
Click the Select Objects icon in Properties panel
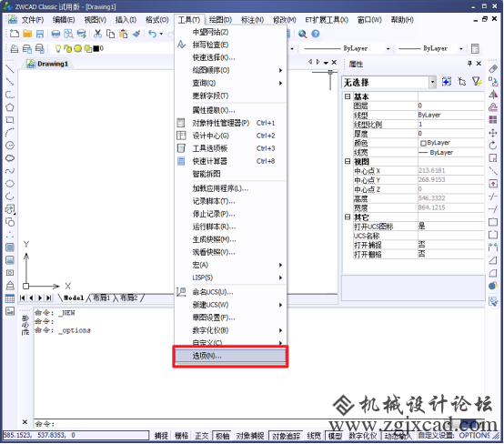tap(461, 82)
